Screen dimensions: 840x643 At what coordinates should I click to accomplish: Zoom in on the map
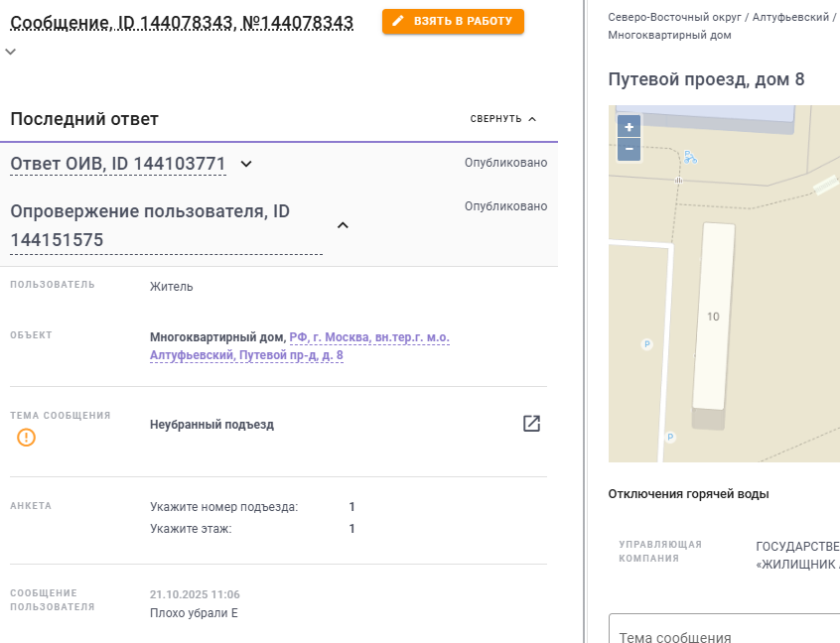(x=629, y=127)
